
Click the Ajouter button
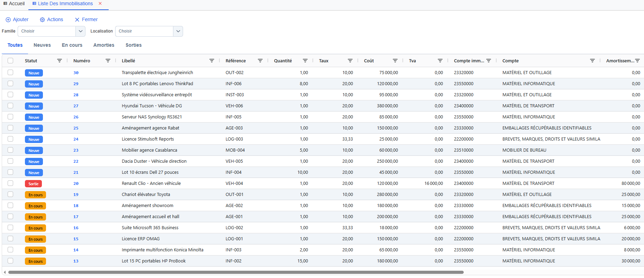pos(17,19)
